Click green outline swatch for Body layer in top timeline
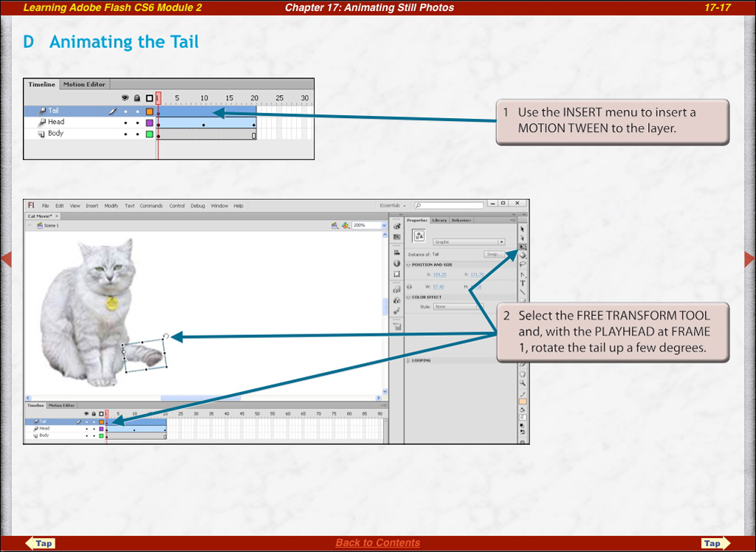Image resolution: width=756 pixels, height=552 pixels. (x=149, y=134)
